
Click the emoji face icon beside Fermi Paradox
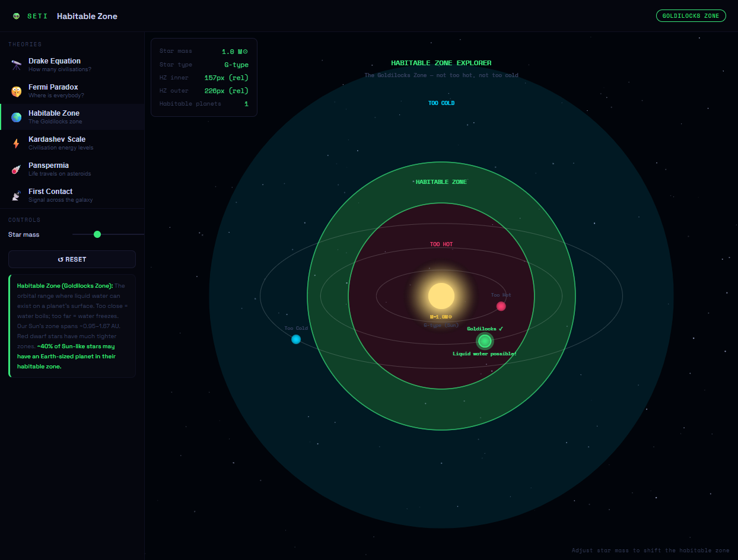[17, 91]
